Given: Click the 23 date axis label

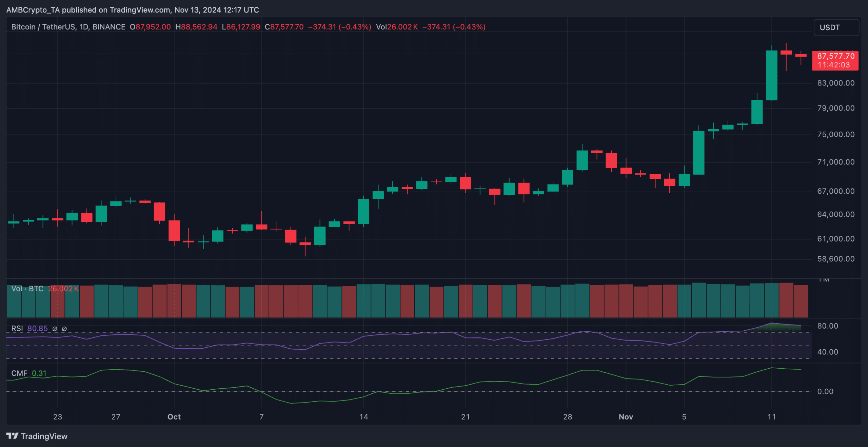Looking at the screenshot, I should (x=58, y=417).
